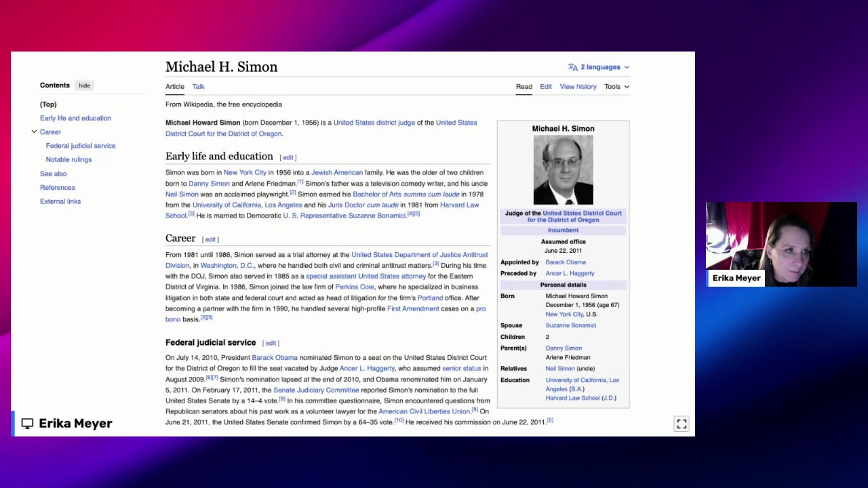Screen dimensions: 868x488
Task: Open the senior status link
Action: click(x=461, y=369)
